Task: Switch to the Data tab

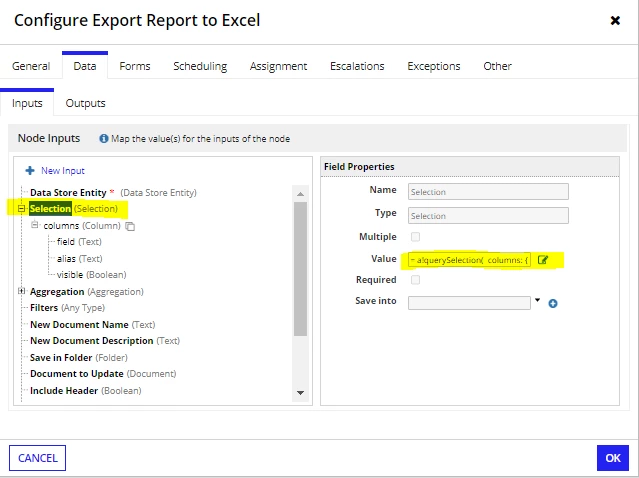Action: (x=85, y=66)
